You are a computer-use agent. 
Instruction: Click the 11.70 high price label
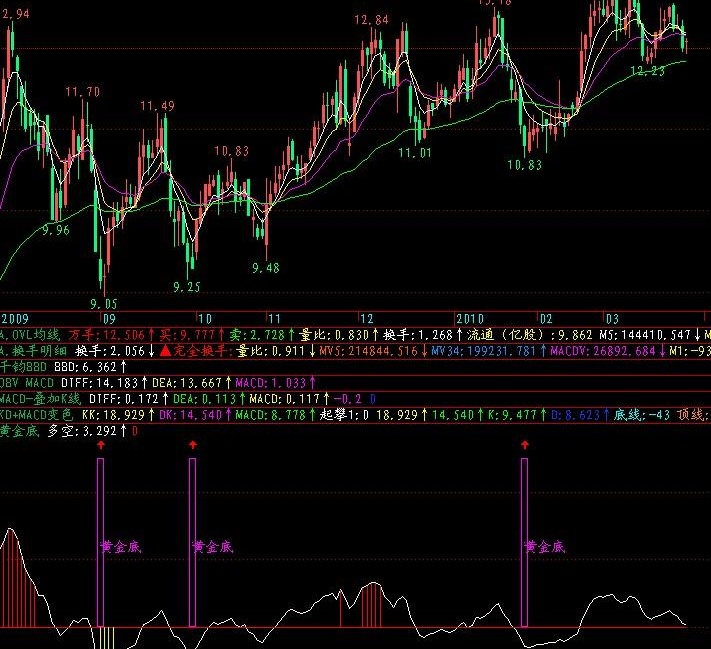tap(83, 92)
